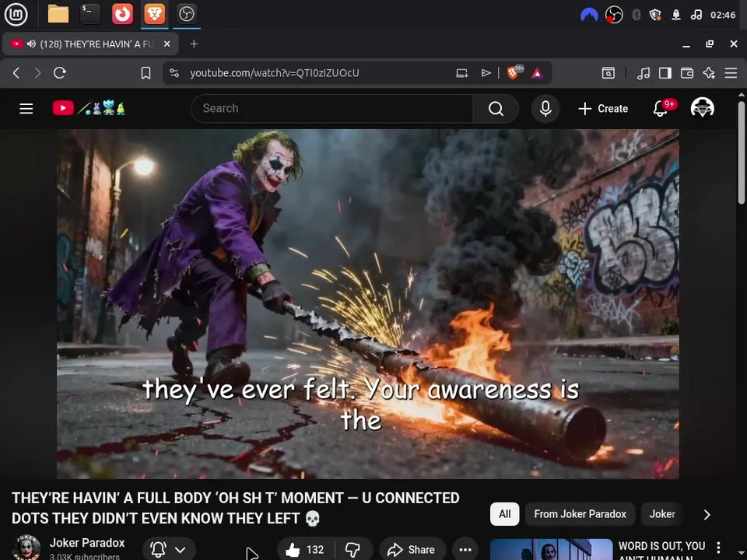The width and height of the screenshot is (747, 560).
Task: Show next filter chips with arrow
Action: click(707, 514)
